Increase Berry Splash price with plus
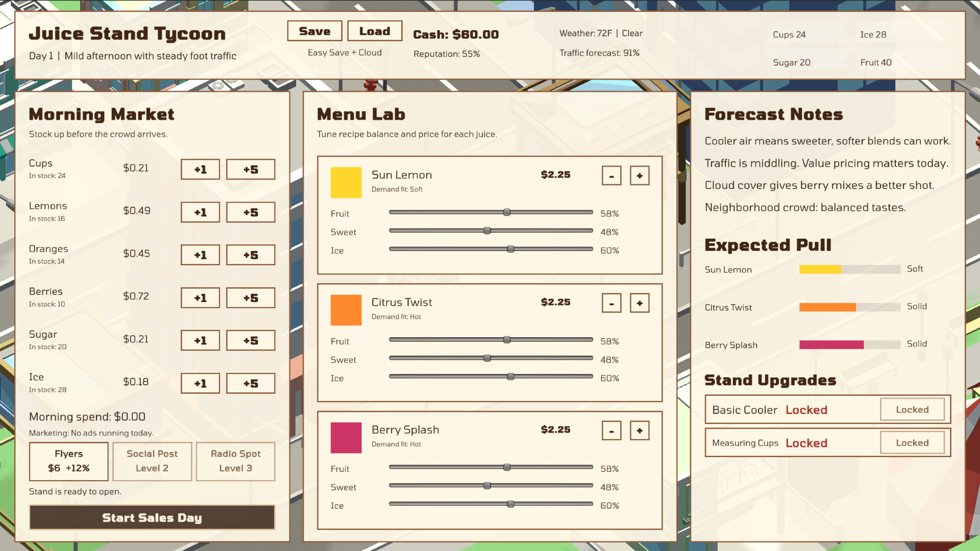Screen dimensions: 980x551 640,431
